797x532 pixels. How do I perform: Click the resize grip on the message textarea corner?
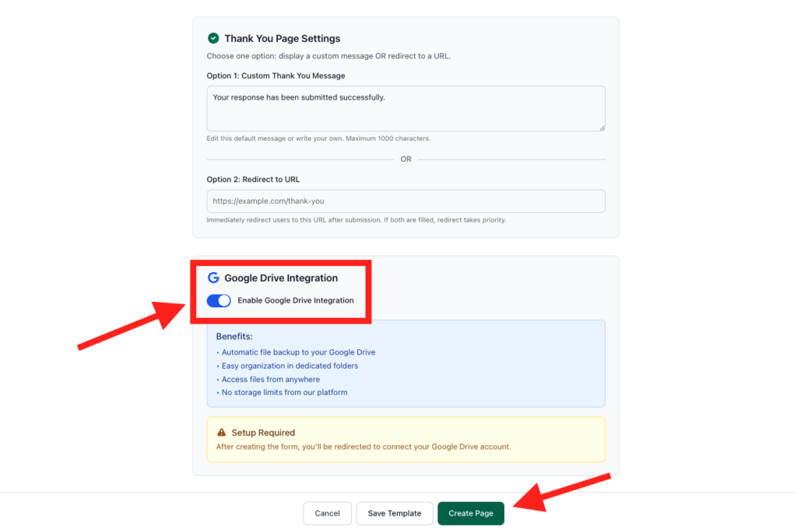point(601,128)
